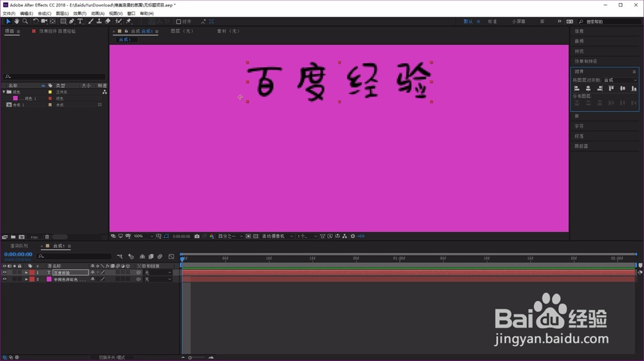Click the draft 3D icon in timeline
Image resolution: width=644 pixels, height=361 pixels.
coord(131,257)
